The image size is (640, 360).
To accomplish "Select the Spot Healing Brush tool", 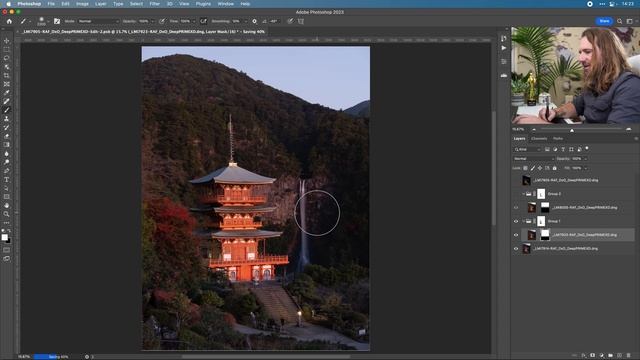I will click(7, 101).
